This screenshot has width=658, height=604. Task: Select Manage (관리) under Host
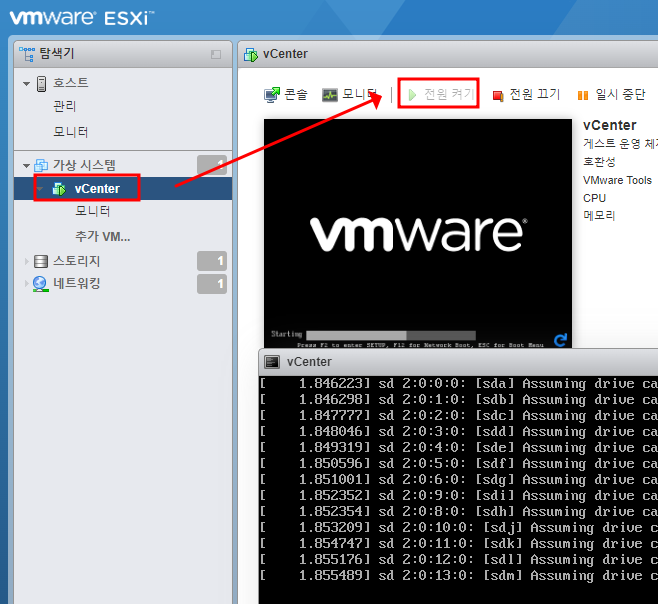pyautogui.click(x=65, y=106)
